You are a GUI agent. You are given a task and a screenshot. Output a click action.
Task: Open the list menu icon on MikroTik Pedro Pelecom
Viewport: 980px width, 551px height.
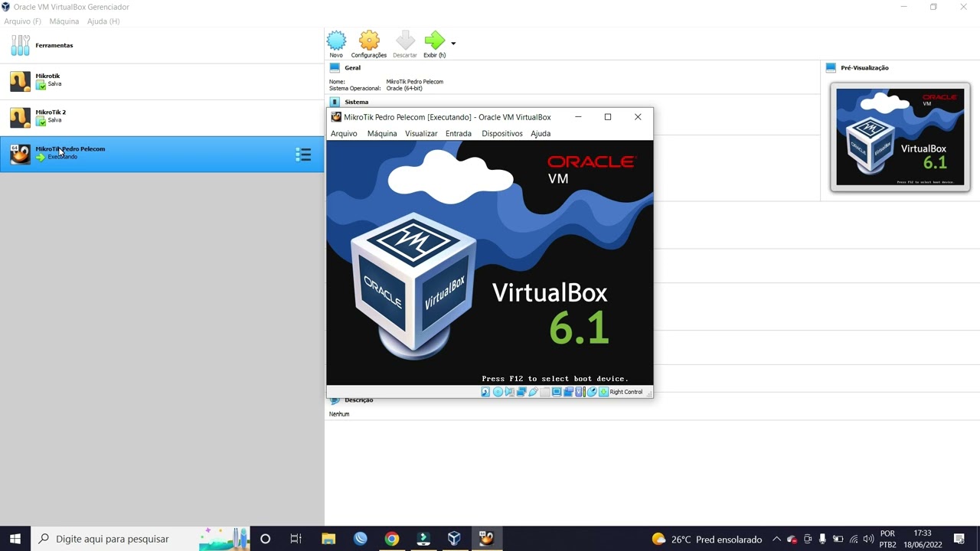click(x=303, y=155)
